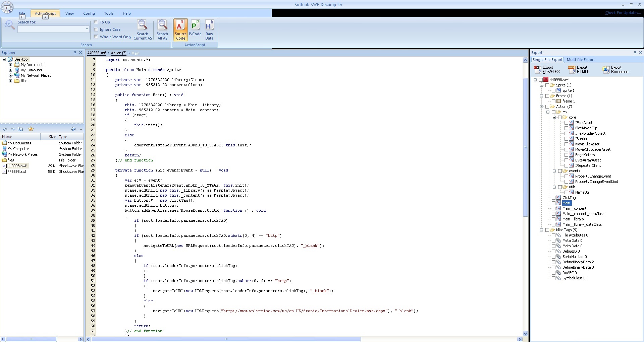Click Search All AS button
Viewport: 644px width, 342px height.
point(162,30)
